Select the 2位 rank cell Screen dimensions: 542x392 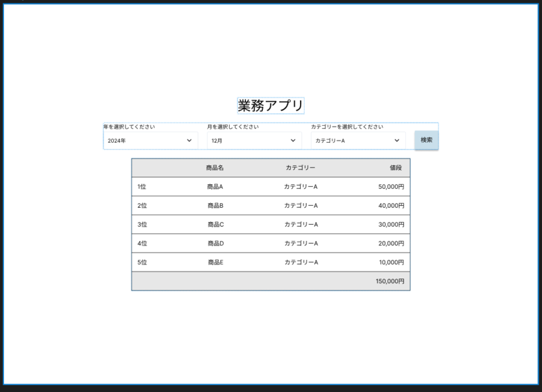coord(142,206)
